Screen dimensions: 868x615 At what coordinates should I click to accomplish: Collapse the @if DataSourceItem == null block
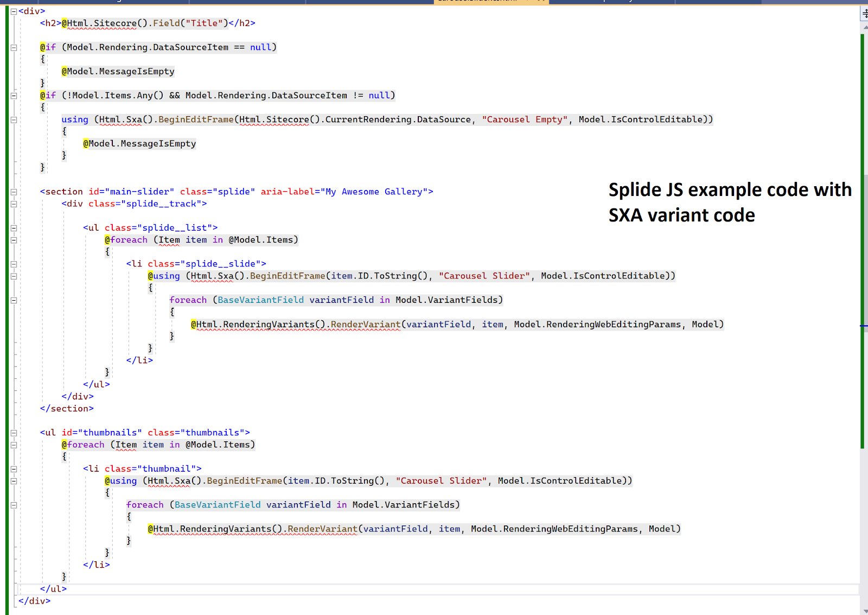14,47
